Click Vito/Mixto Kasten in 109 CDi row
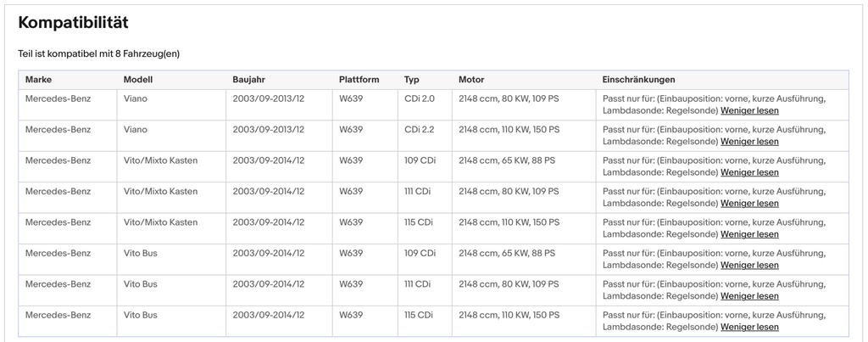This screenshot has width=868, height=342. (160, 160)
